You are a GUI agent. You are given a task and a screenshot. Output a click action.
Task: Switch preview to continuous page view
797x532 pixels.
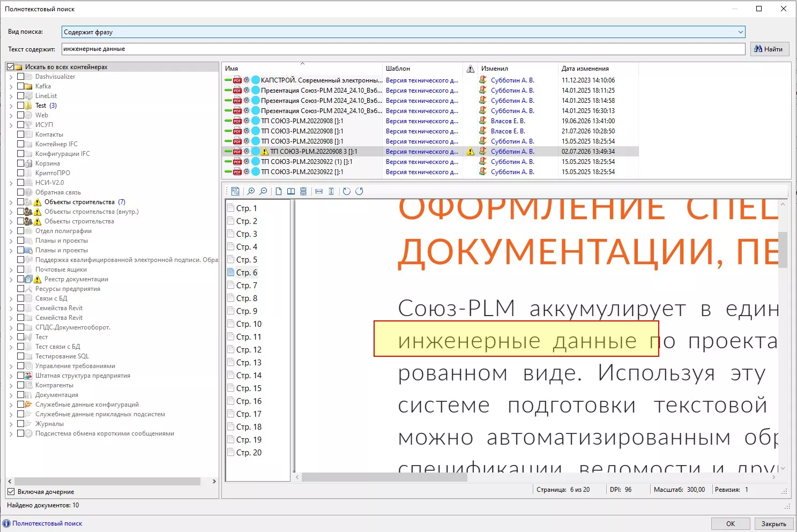[303, 191]
